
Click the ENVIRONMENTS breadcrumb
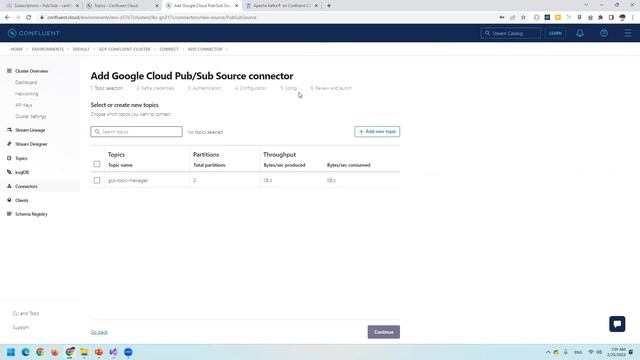coord(48,49)
